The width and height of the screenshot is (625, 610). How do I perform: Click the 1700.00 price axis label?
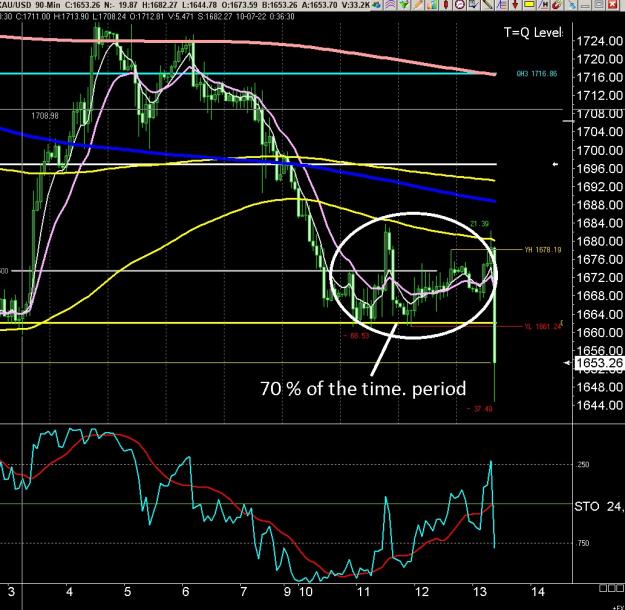(x=599, y=151)
